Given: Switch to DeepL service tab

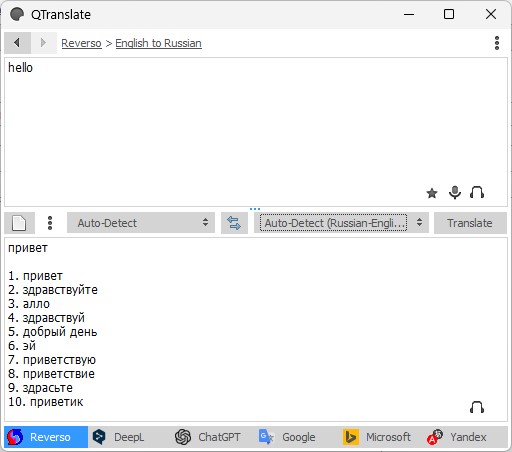Looking at the screenshot, I should pos(130,437).
